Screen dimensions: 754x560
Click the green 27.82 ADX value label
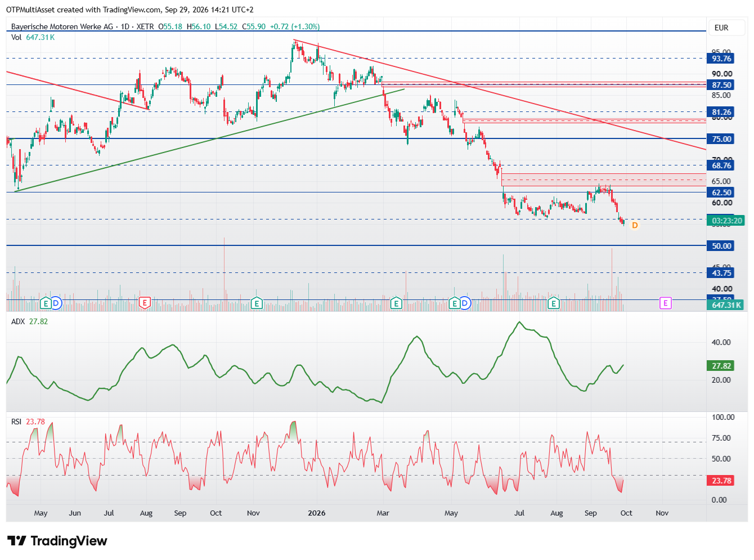(x=721, y=366)
